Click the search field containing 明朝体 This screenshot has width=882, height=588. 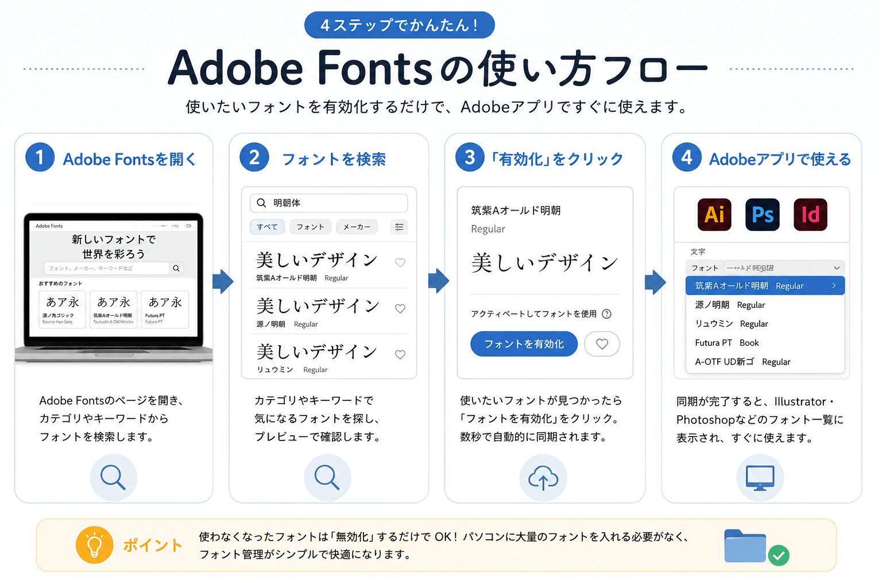[x=328, y=203]
